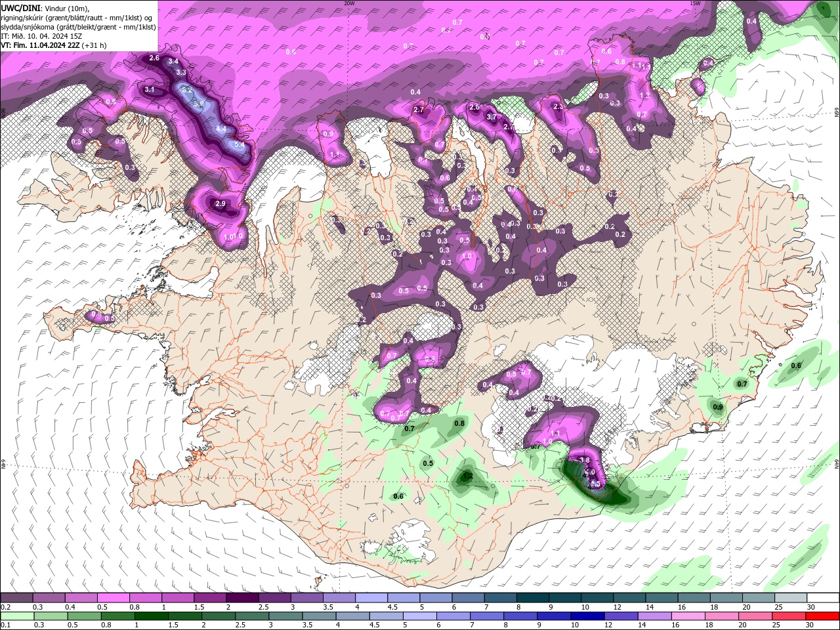Click the 0.9 rain value in green
The width and height of the screenshot is (840, 630).
(718, 408)
